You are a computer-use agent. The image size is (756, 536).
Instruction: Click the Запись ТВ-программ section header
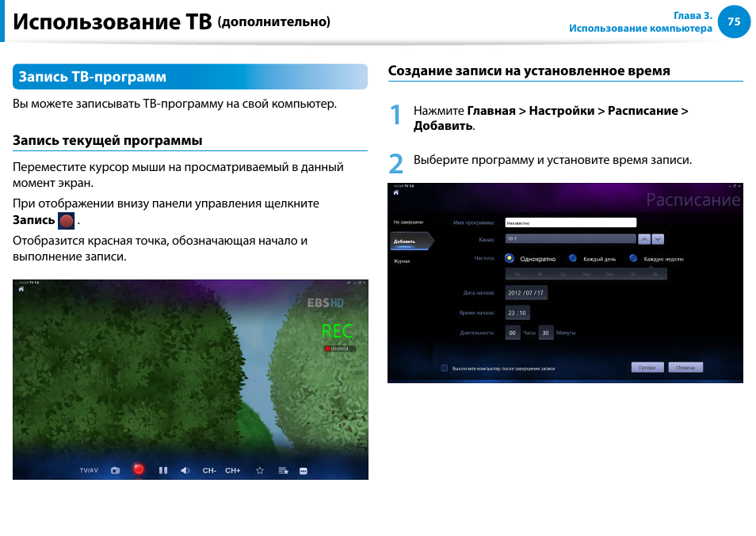coord(190,77)
